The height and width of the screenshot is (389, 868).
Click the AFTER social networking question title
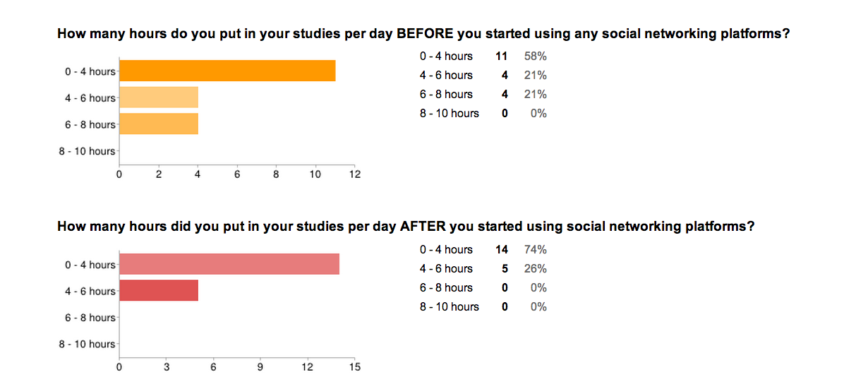pyautogui.click(x=406, y=227)
